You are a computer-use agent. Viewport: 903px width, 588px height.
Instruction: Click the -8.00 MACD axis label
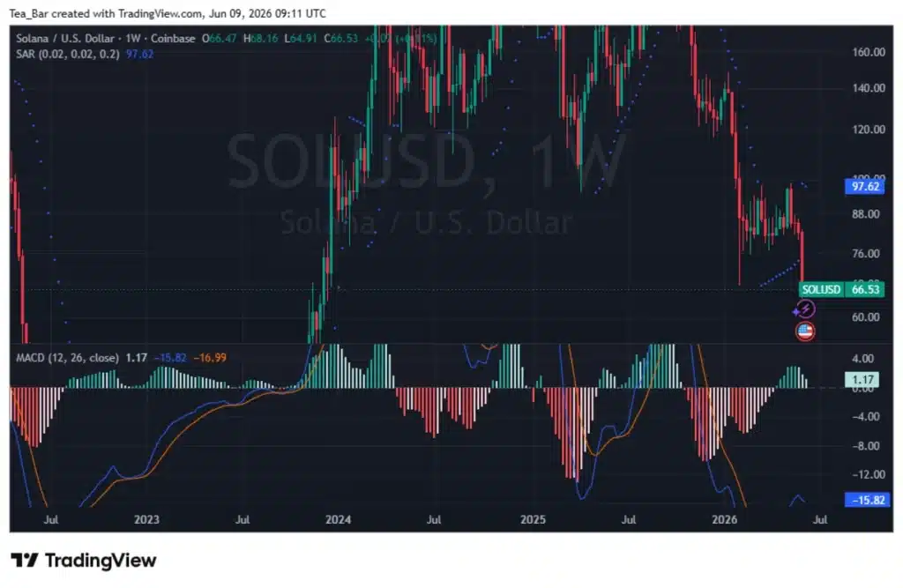click(866, 446)
